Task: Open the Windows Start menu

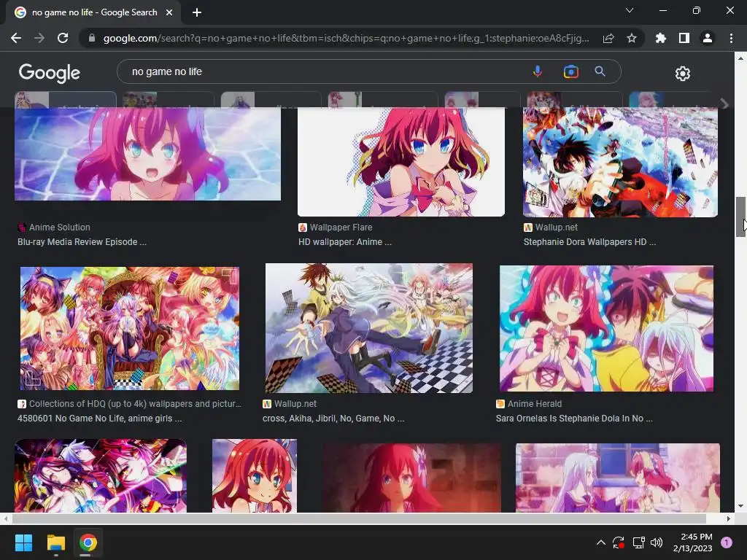Action: [x=23, y=542]
